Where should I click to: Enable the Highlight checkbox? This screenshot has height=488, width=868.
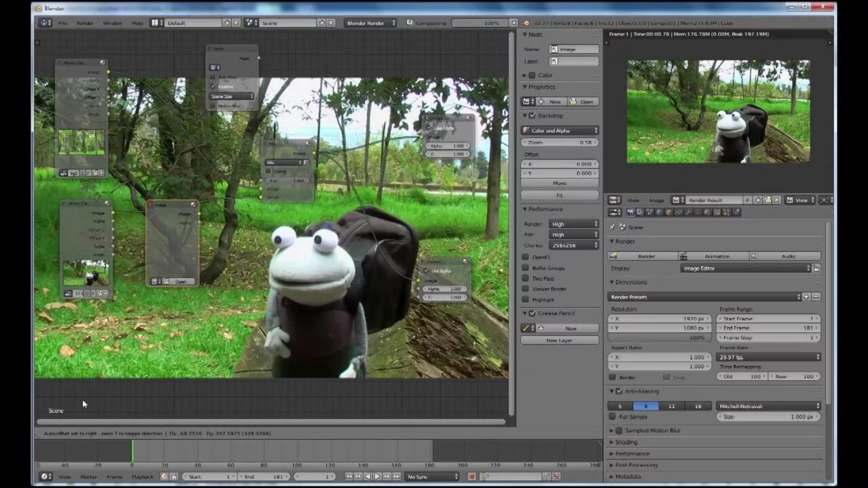[x=526, y=300]
